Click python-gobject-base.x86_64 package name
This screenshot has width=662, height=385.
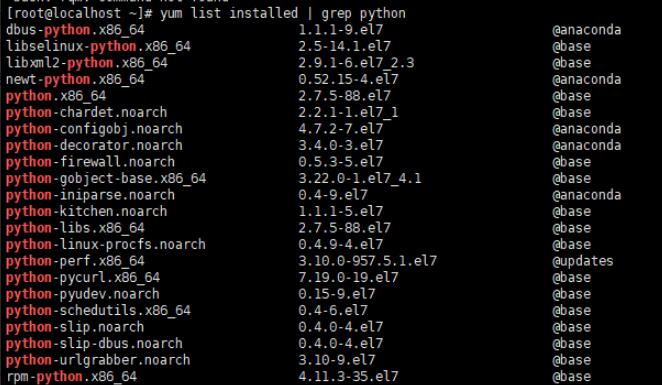click(x=106, y=178)
